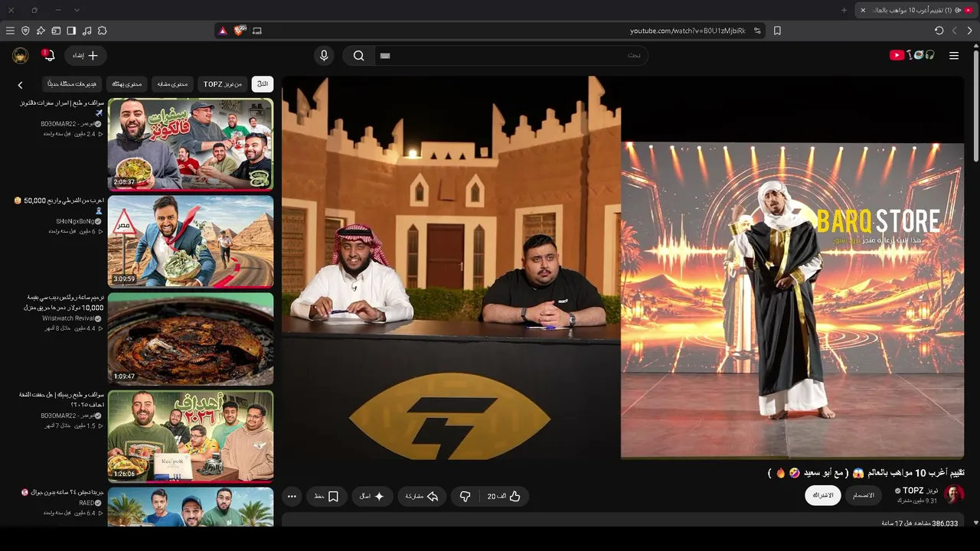This screenshot has height=551, width=980.
Task: Open the tab search dropdown chevron
Action: coord(77,10)
